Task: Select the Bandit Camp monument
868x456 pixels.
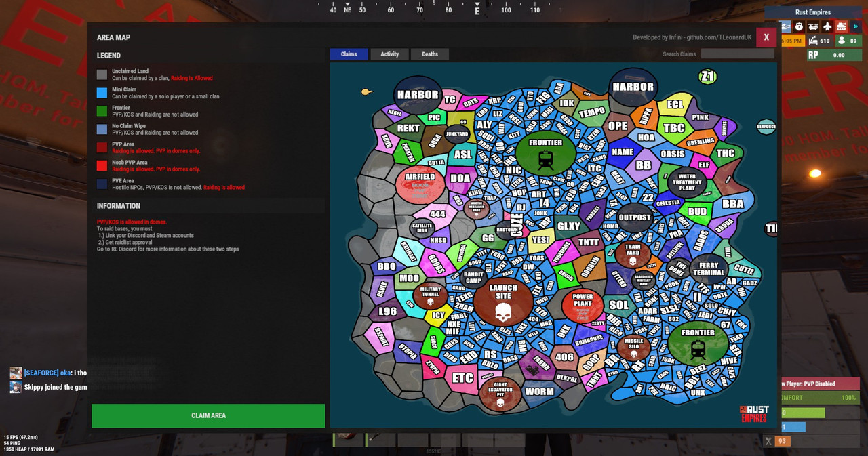Action: coord(473,278)
